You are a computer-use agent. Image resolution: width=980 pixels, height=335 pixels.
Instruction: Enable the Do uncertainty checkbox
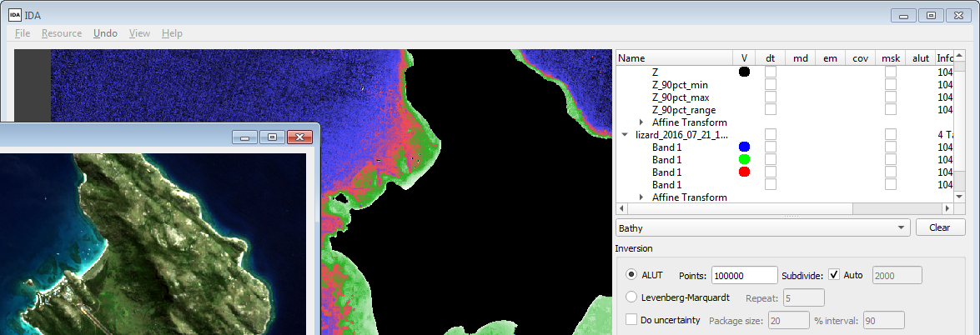[x=631, y=320]
